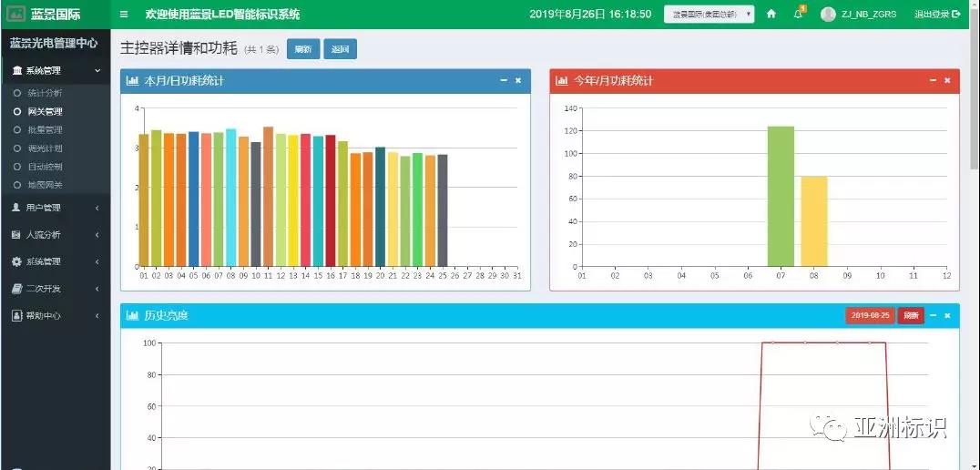Click the ZJ_NB_ZGRS user avatar
980x470 pixels.
(828, 15)
